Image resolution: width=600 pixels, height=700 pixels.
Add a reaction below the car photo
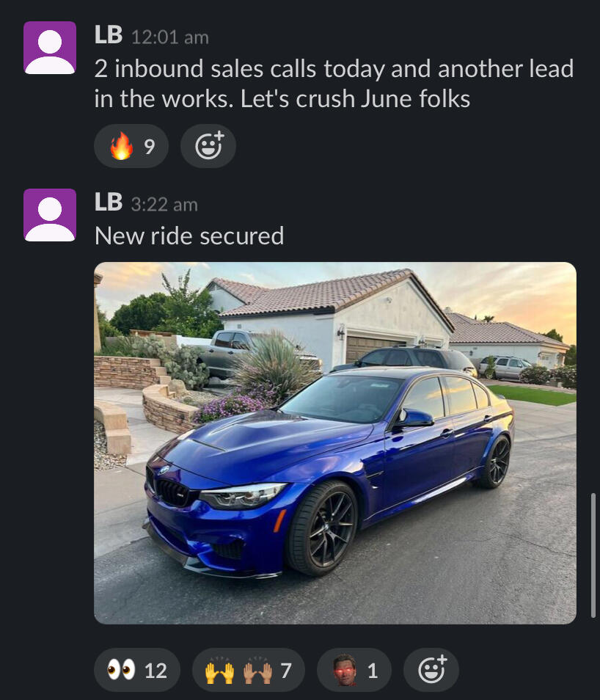(431, 670)
